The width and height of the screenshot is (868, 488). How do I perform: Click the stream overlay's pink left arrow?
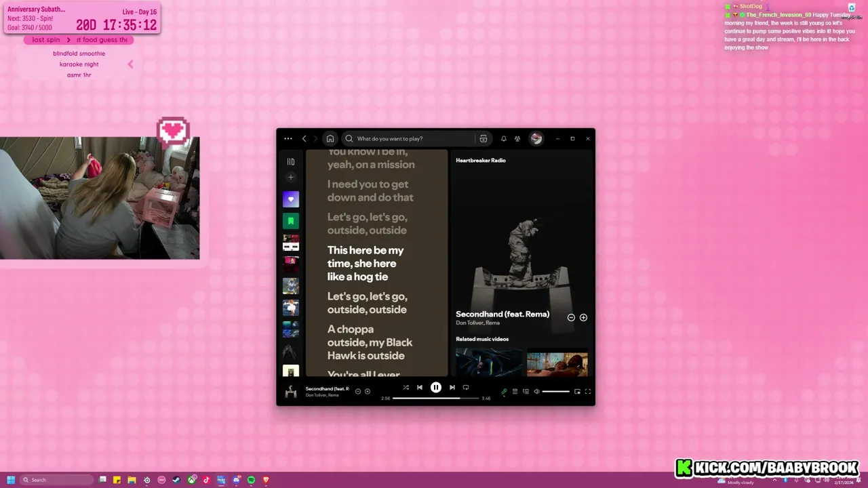tap(130, 64)
